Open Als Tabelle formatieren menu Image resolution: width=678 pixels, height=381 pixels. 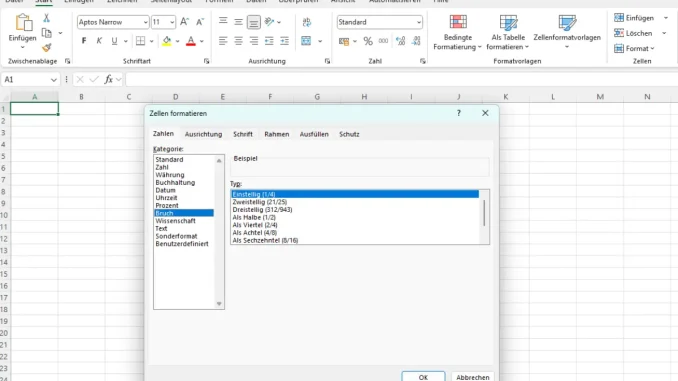(x=508, y=32)
